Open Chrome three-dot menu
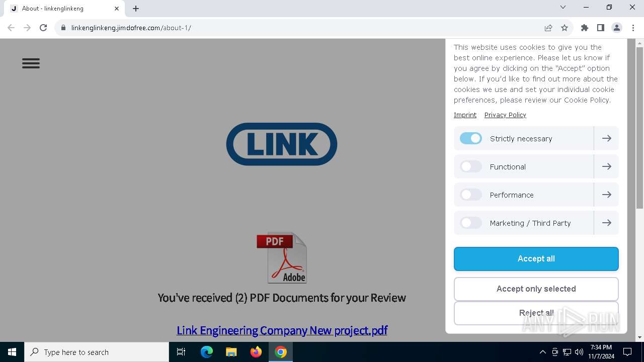The image size is (644, 362). click(633, 28)
